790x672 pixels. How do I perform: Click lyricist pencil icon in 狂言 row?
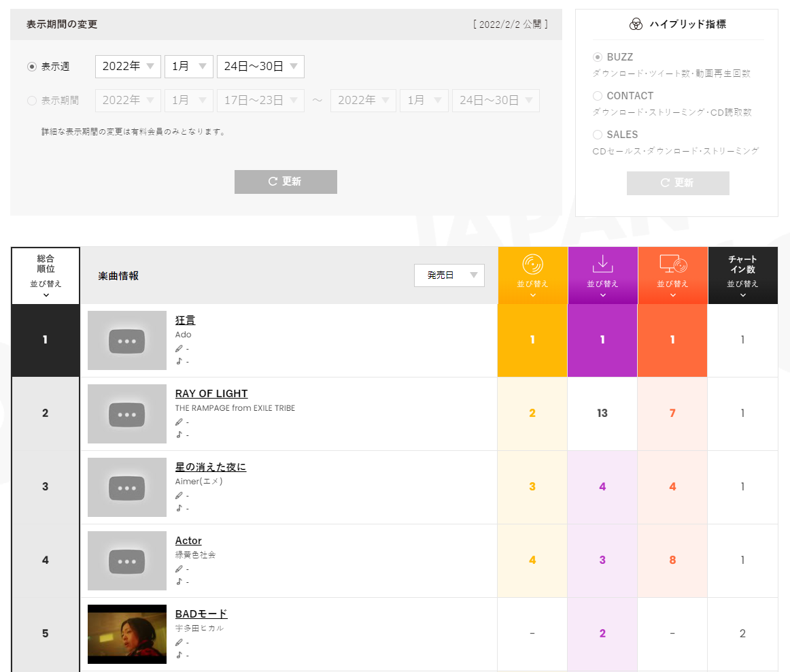[x=179, y=348]
